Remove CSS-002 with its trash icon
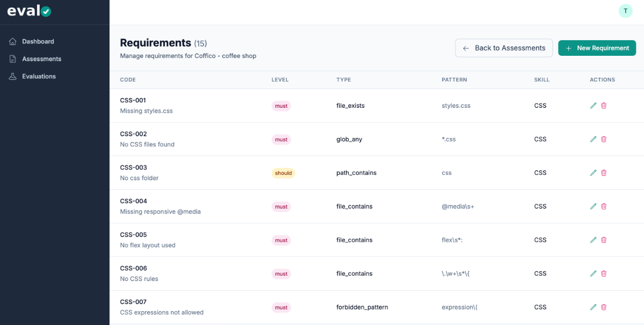 [604, 139]
